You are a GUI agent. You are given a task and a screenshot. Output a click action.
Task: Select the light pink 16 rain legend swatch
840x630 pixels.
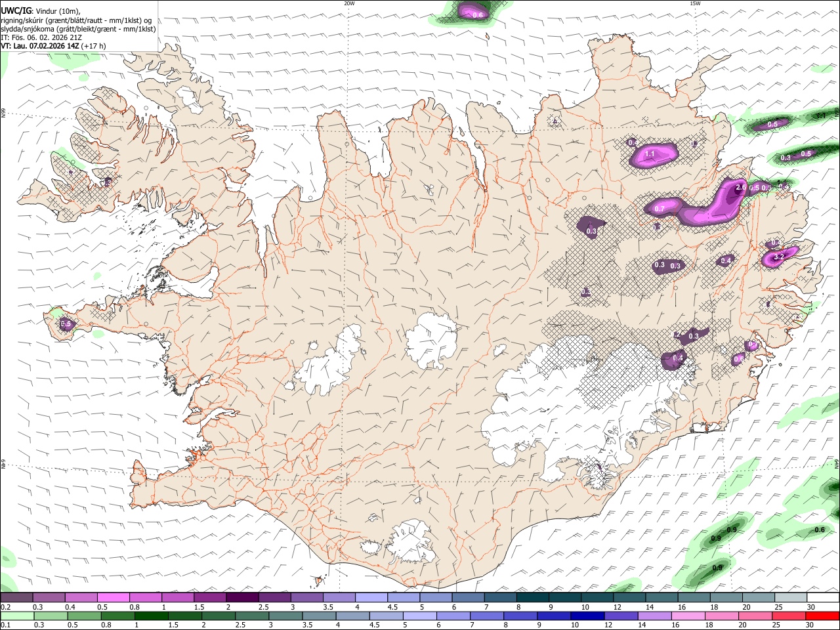coord(688,616)
